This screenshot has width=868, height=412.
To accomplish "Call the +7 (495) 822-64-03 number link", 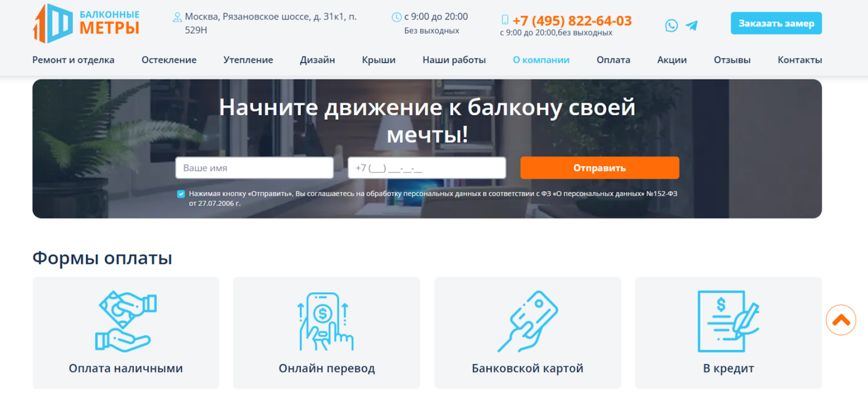I will click(x=572, y=21).
